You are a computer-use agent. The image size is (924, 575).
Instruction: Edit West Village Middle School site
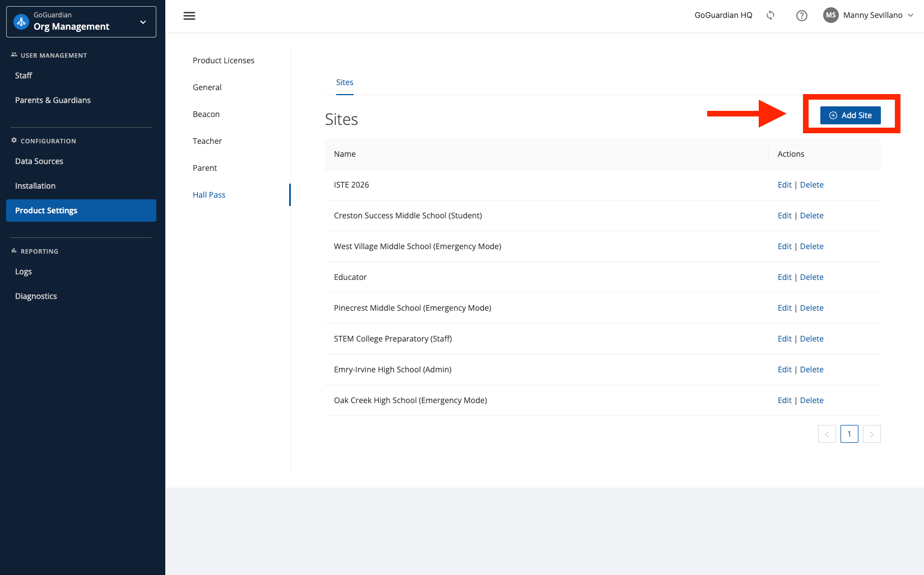tap(784, 246)
